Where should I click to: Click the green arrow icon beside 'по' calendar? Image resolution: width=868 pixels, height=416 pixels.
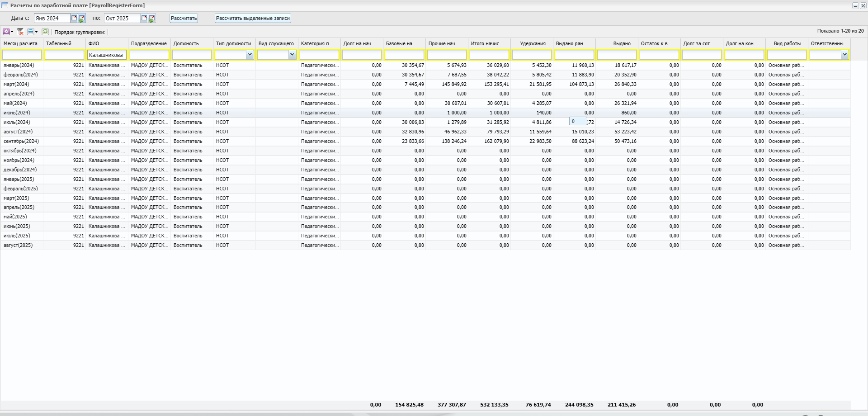(152, 19)
